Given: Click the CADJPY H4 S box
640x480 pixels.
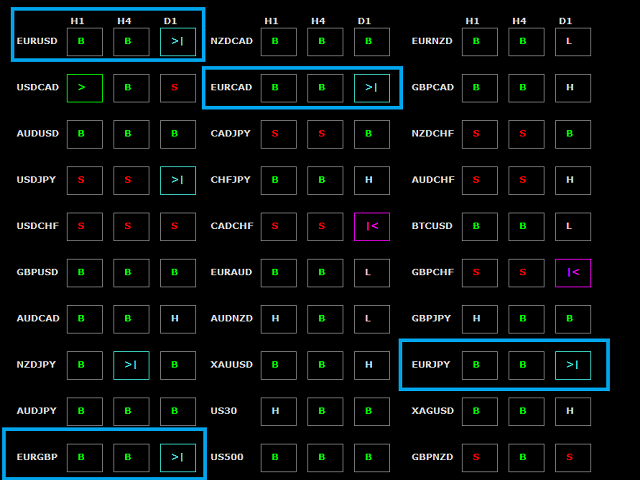Looking at the screenshot, I should coord(325,134).
